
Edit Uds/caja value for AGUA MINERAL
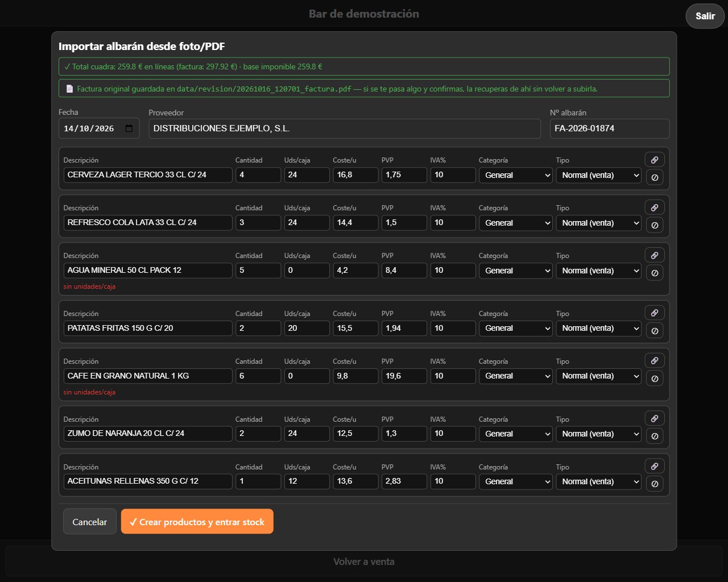point(307,271)
